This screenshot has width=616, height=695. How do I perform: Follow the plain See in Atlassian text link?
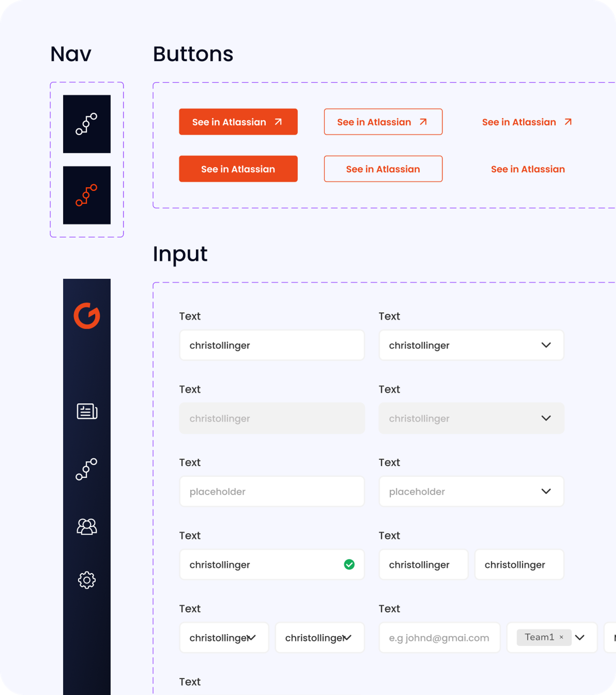(528, 169)
